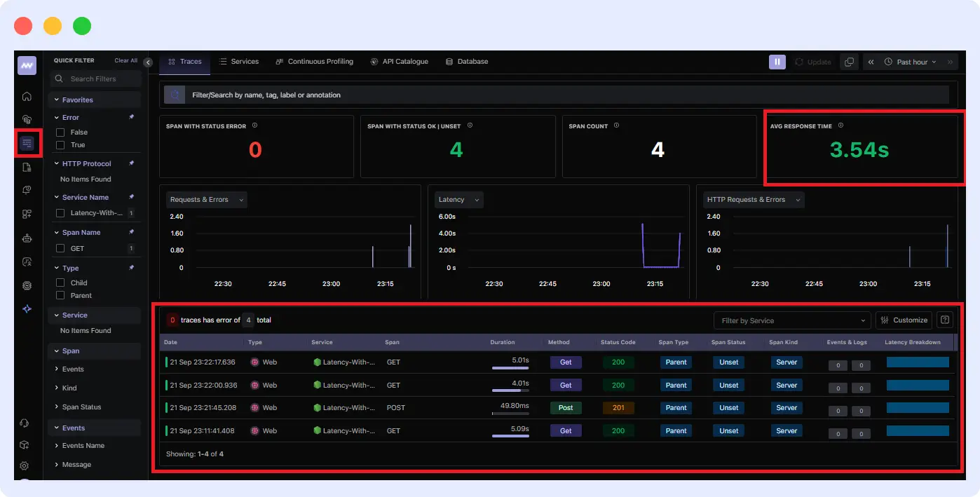Screen dimensions: 980x497
Task: Click the pause button in the top toolbar
Action: (x=777, y=62)
